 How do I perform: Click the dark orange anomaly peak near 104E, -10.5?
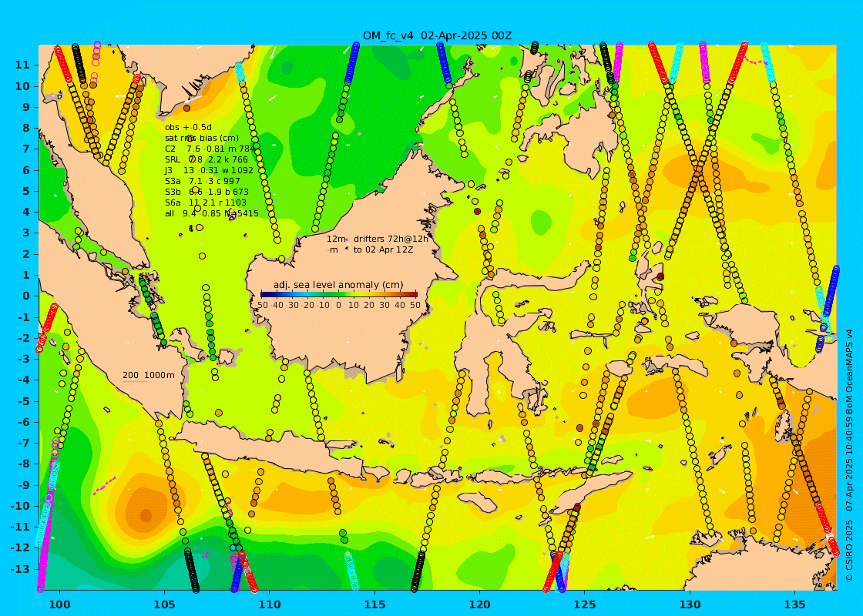[146, 515]
